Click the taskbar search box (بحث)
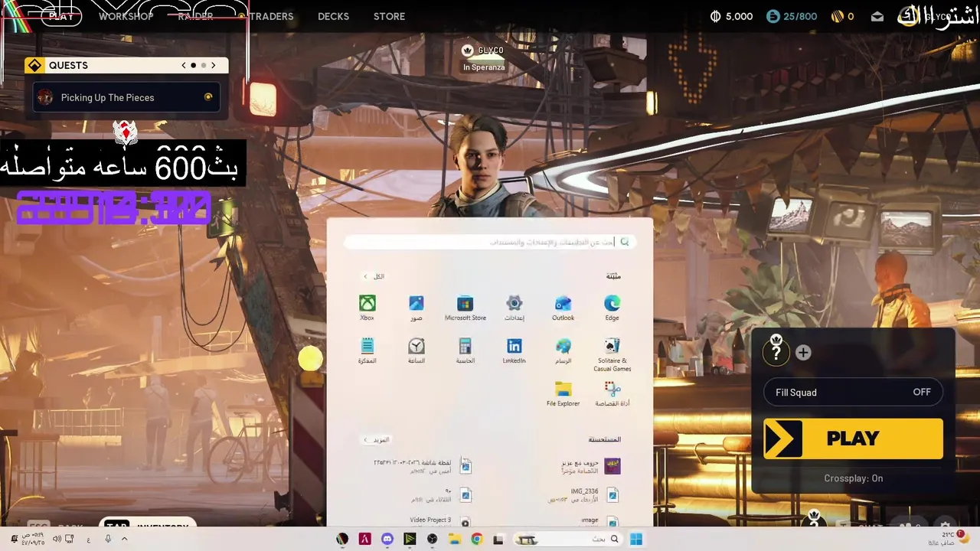The image size is (980, 551). pyautogui.click(x=567, y=539)
